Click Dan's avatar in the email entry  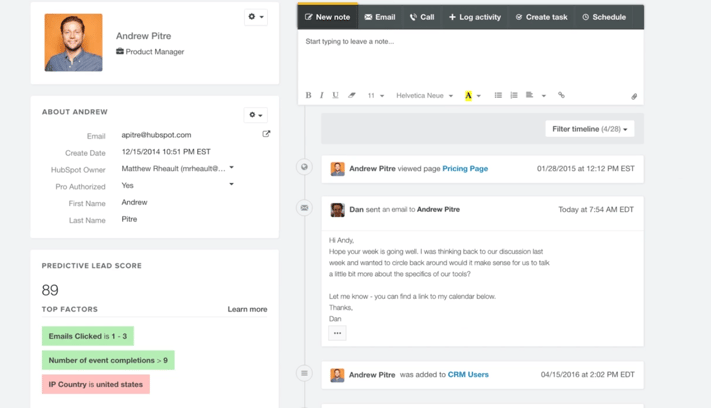[x=337, y=210]
